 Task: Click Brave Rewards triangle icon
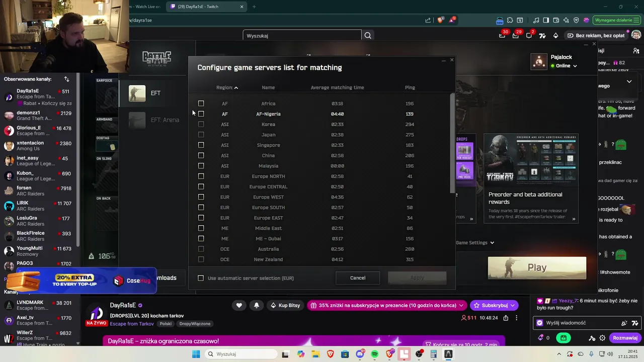[452, 20]
